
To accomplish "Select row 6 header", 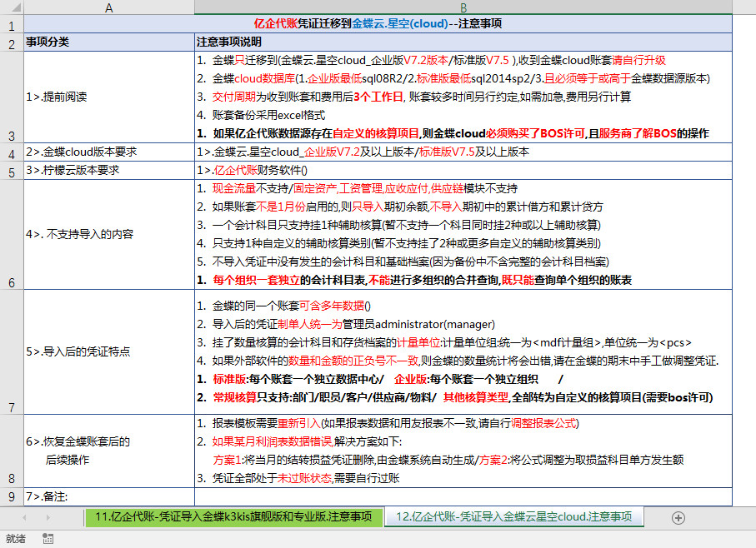I will point(11,281).
